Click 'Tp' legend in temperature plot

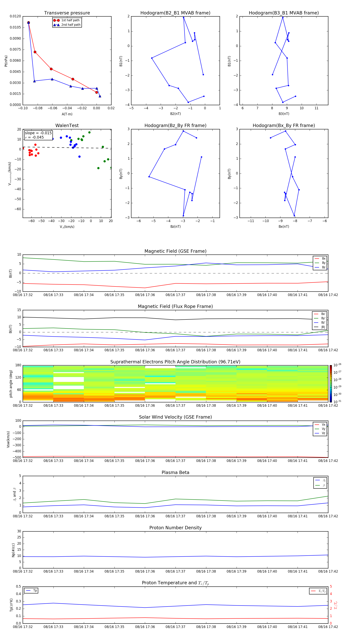pos(31,591)
